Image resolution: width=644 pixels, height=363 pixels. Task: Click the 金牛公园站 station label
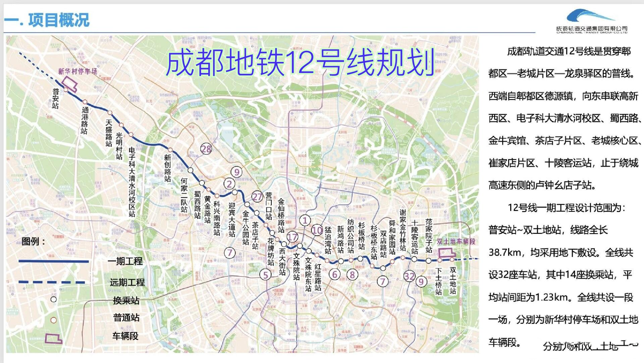(246, 227)
